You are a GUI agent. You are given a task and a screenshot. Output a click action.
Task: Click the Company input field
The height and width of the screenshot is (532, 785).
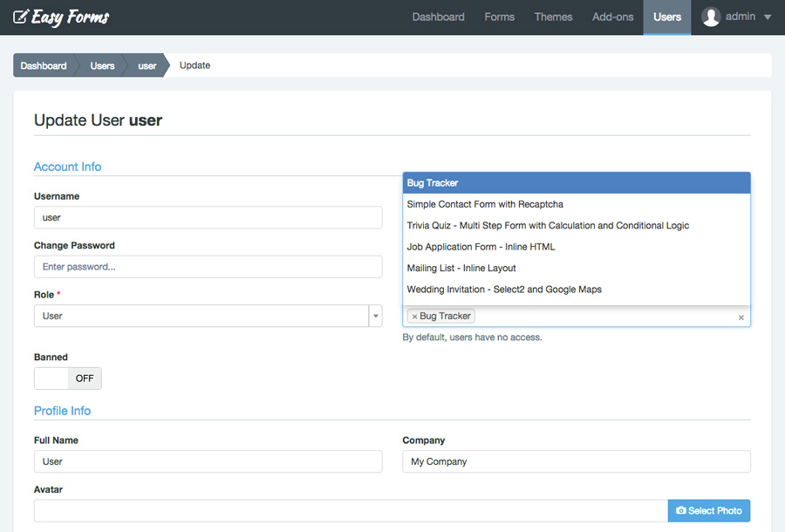(576, 461)
